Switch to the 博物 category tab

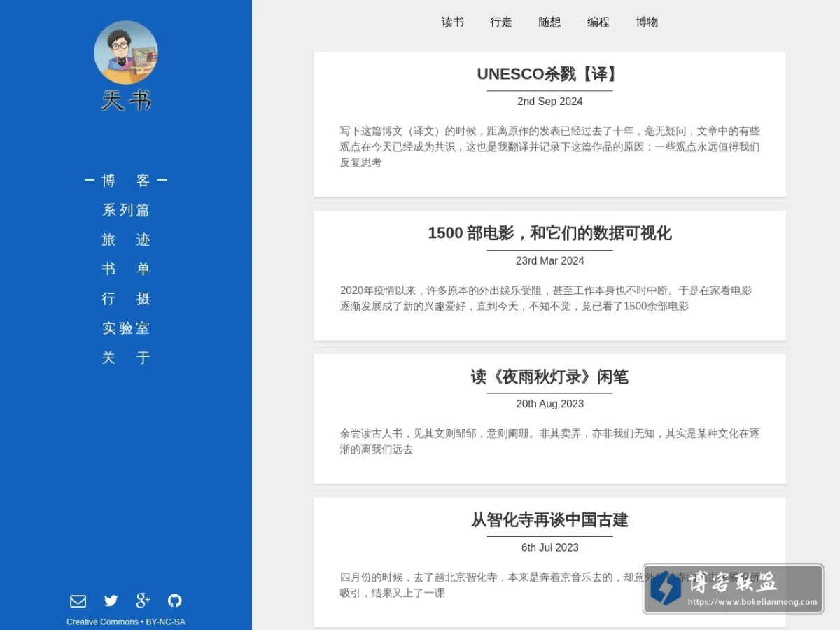tap(647, 22)
